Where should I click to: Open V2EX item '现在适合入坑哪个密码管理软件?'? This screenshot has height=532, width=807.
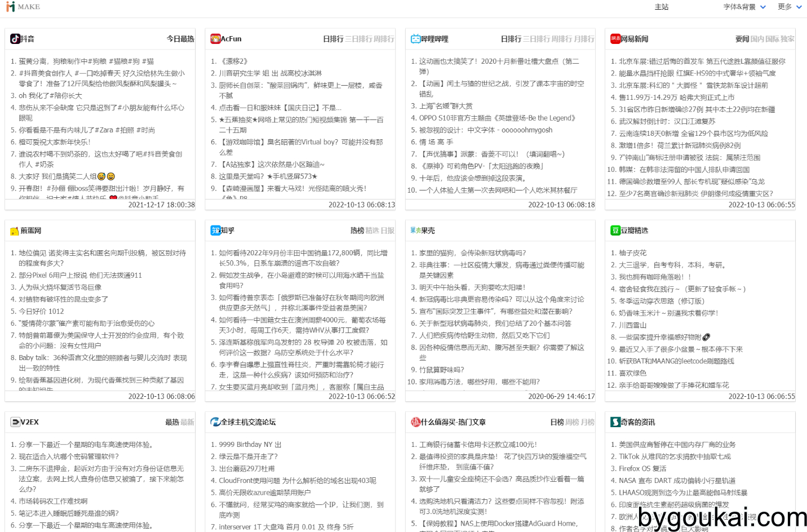coord(69,456)
